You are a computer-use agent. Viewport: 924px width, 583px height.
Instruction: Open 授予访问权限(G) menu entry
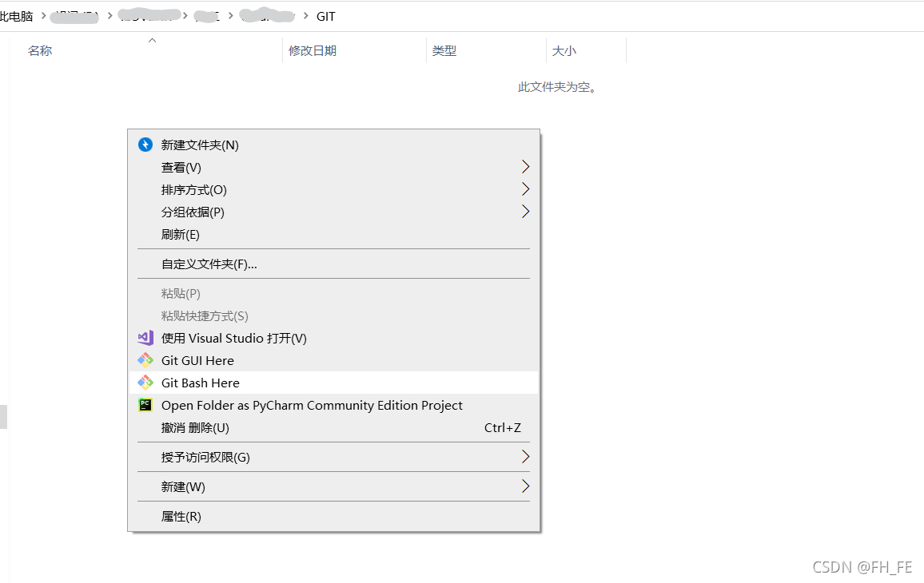pyautogui.click(x=333, y=457)
